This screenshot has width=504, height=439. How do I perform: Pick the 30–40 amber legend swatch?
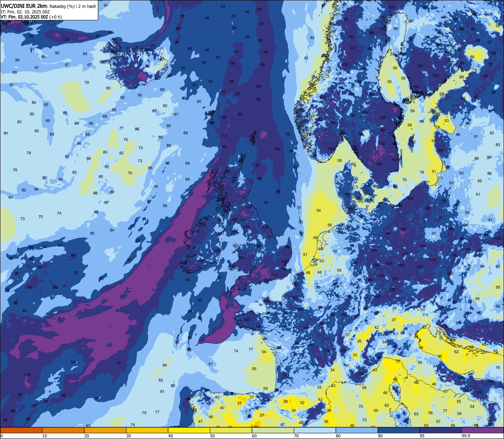click(147, 430)
